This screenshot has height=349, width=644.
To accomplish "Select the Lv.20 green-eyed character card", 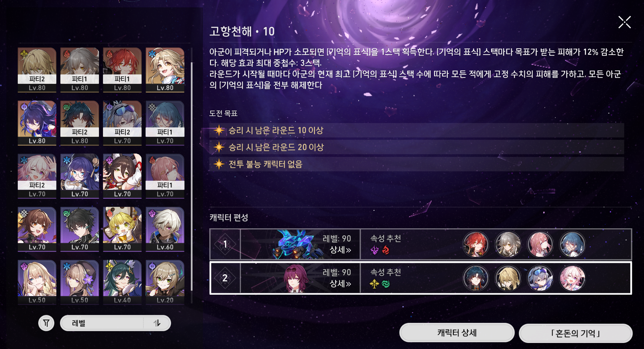I will 165,282.
